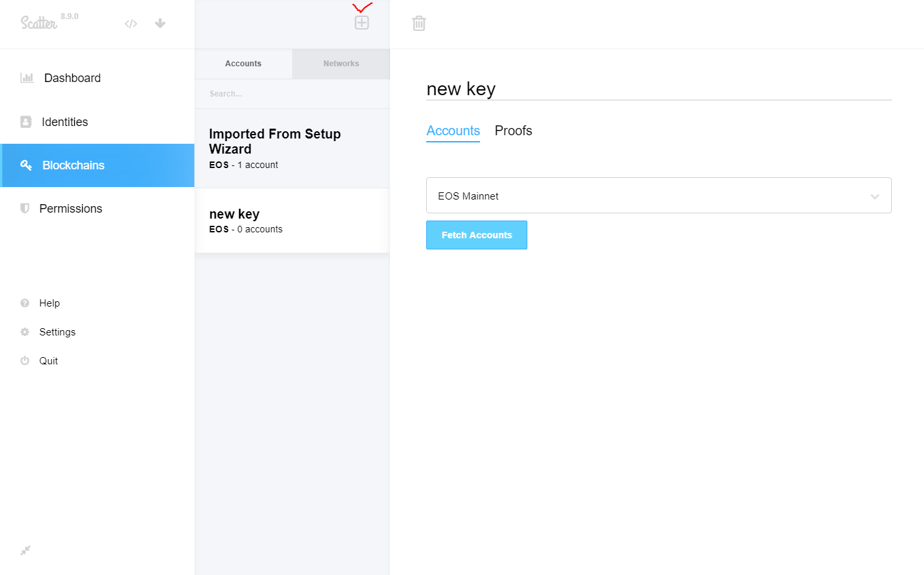
Task: Select the 'new key' list entry
Action: [x=292, y=221]
